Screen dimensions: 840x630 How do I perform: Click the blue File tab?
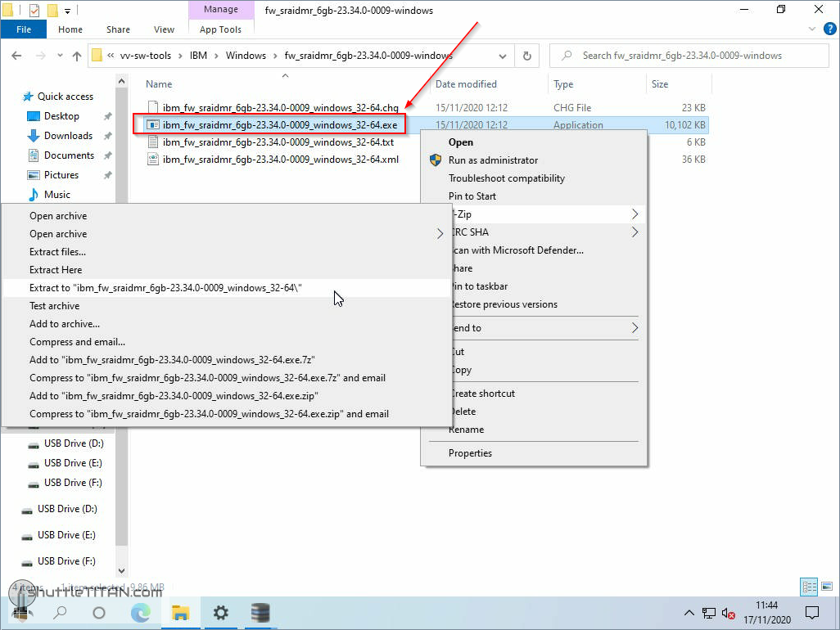pos(24,29)
